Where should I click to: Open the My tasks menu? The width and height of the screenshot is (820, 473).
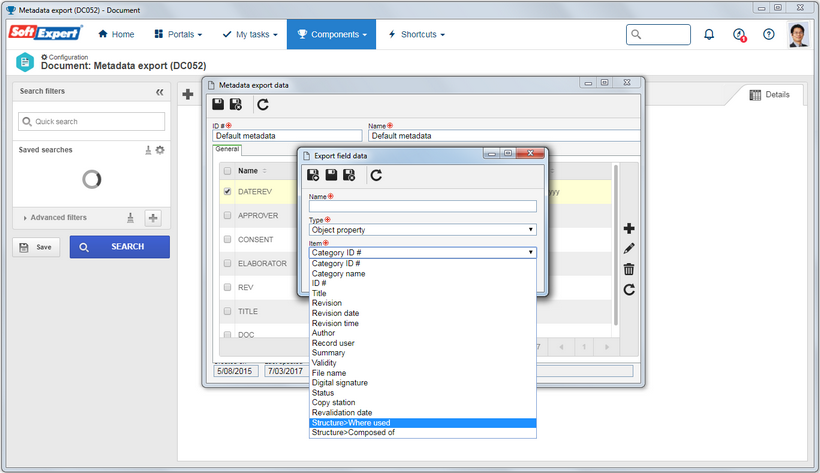pyautogui.click(x=250, y=35)
